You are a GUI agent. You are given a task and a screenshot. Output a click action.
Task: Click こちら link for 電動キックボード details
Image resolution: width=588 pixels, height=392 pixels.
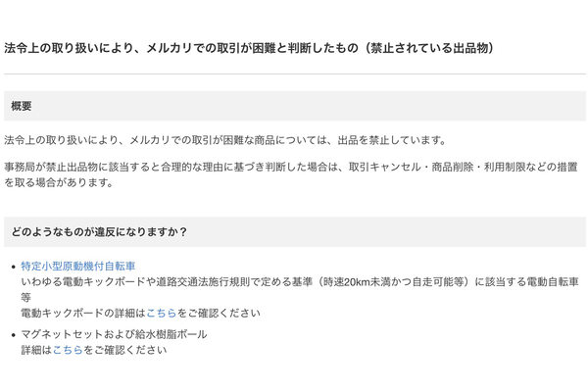[x=162, y=313]
